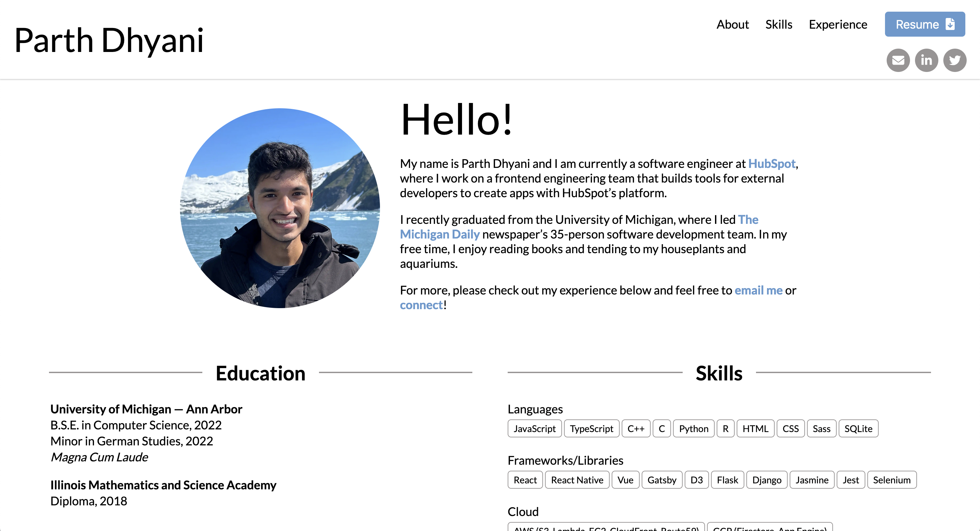
Task: Open the LinkedIn profile icon
Action: point(926,60)
